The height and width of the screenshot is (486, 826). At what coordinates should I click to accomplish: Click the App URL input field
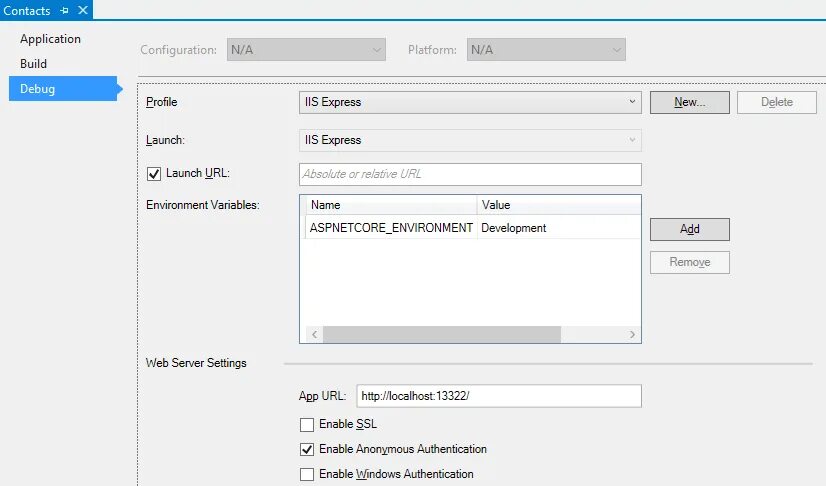coord(499,396)
